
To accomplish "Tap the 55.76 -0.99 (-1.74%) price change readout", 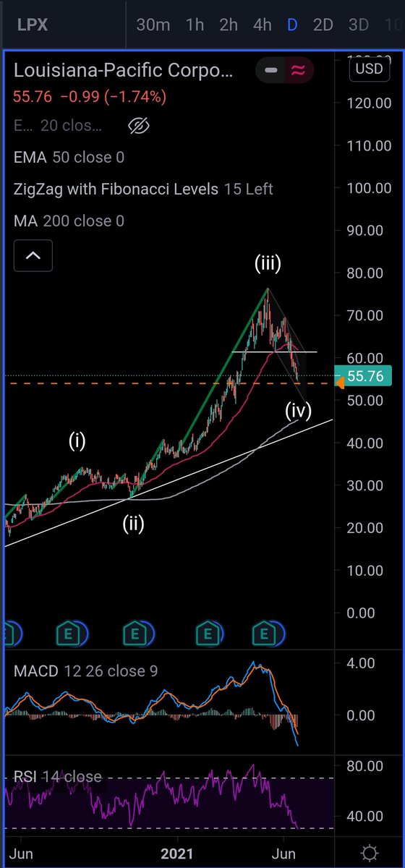I will 90,95.
